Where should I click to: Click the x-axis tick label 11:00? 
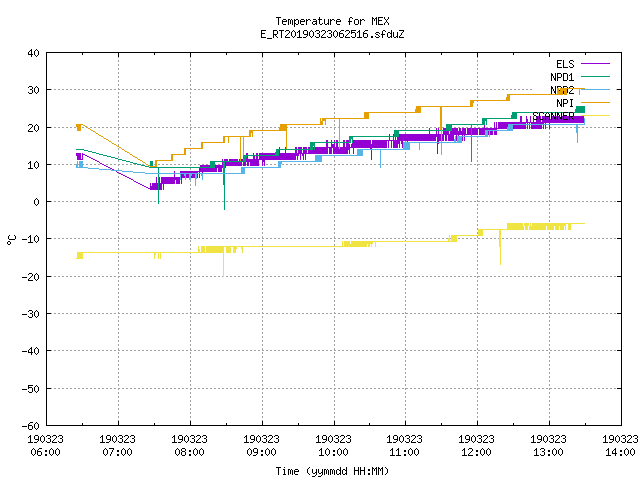coord(404,452)
